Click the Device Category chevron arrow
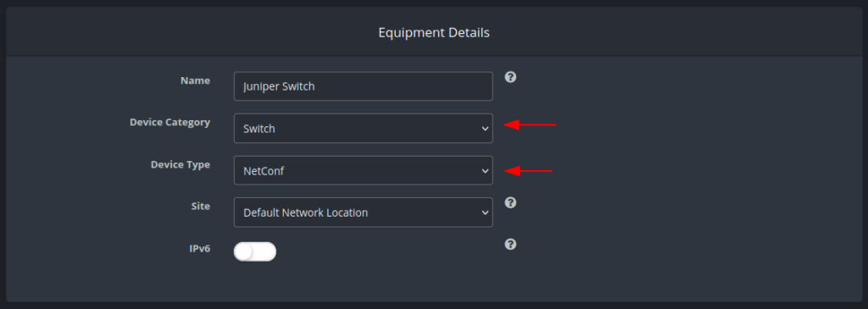The image size is (868, 309). click(x=485, y=129)
